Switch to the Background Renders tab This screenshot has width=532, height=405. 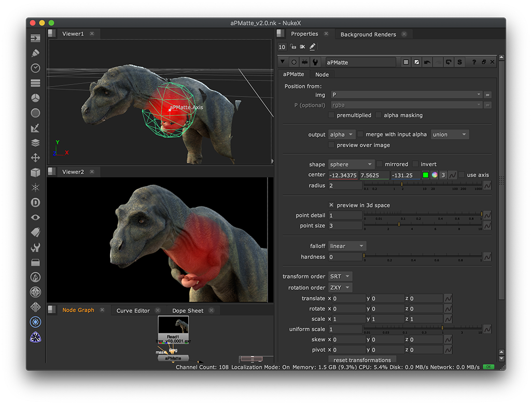pyautogui.click(x=368, y=34)
